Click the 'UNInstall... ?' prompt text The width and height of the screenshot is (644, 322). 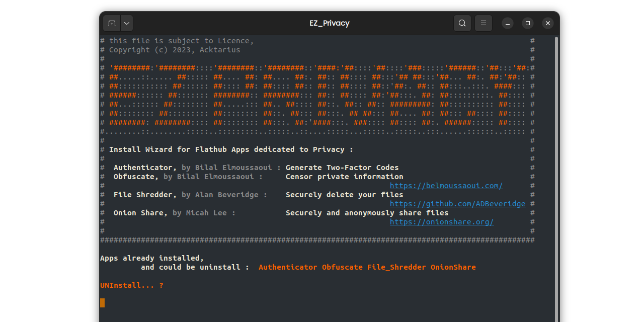pyautogui.click(x=132, y=285)
